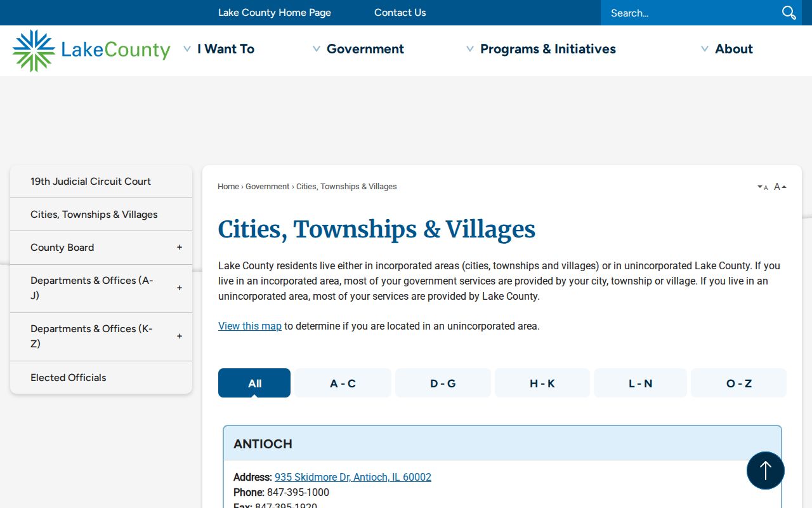Screen dimensions: 812x508
Task: Expand County Board submenu plus icon
Action: (180, 248)
